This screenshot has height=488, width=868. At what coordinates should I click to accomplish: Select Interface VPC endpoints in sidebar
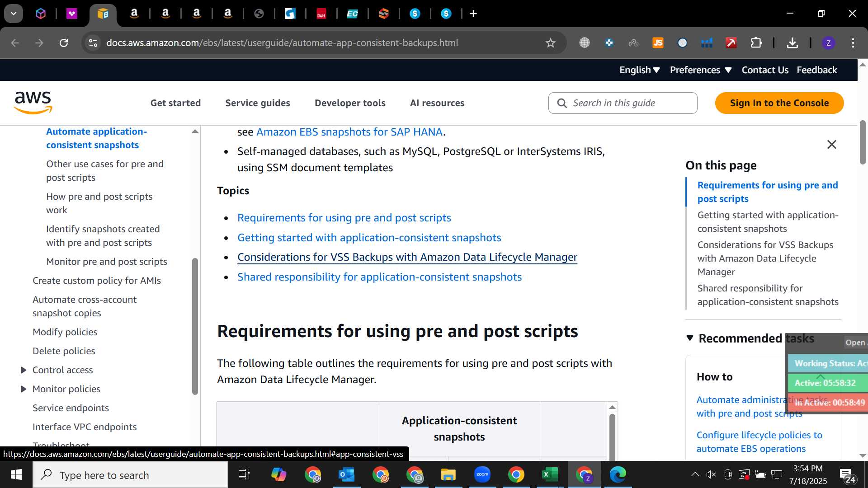click(84, 427)
